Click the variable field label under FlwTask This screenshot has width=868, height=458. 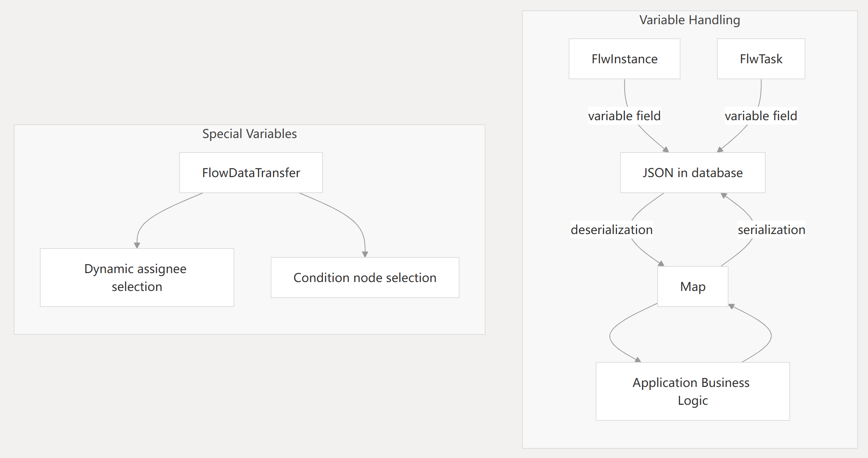pos(761,116)
